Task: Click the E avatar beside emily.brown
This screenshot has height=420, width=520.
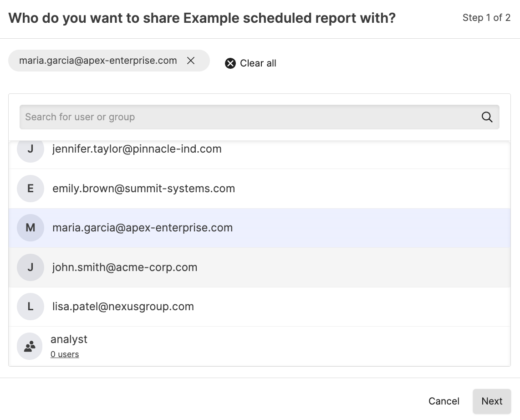Action: coord(31,189)
